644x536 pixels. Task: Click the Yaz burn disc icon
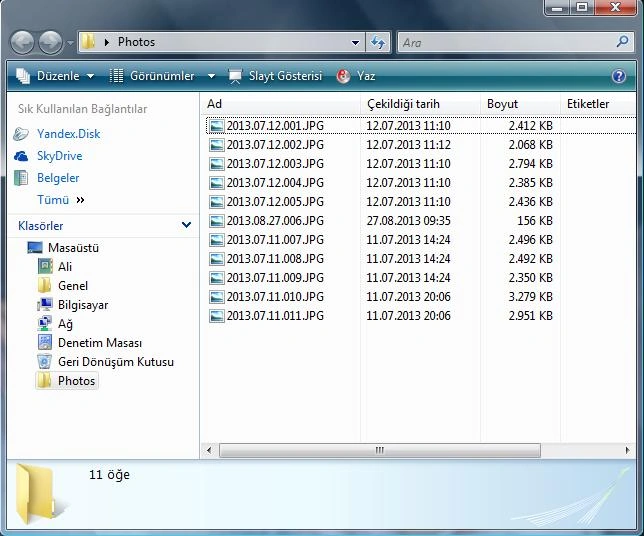[x=343, y=76]
